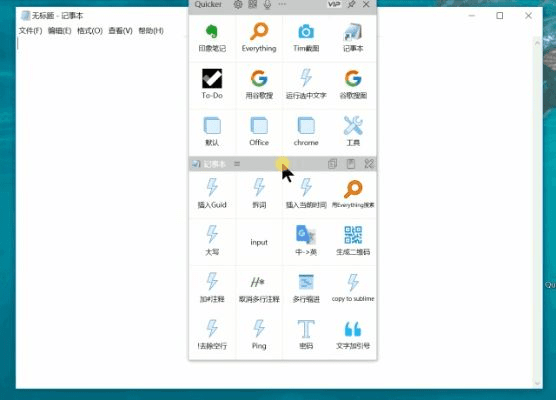
Task: Close the Quicker panel
Action: pyautogui.click(x=366, y=4)
